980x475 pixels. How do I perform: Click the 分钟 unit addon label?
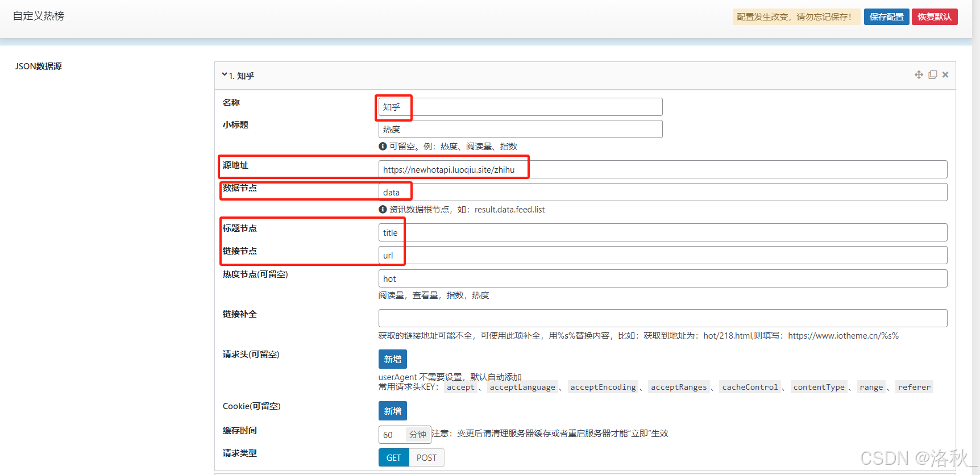418,435
